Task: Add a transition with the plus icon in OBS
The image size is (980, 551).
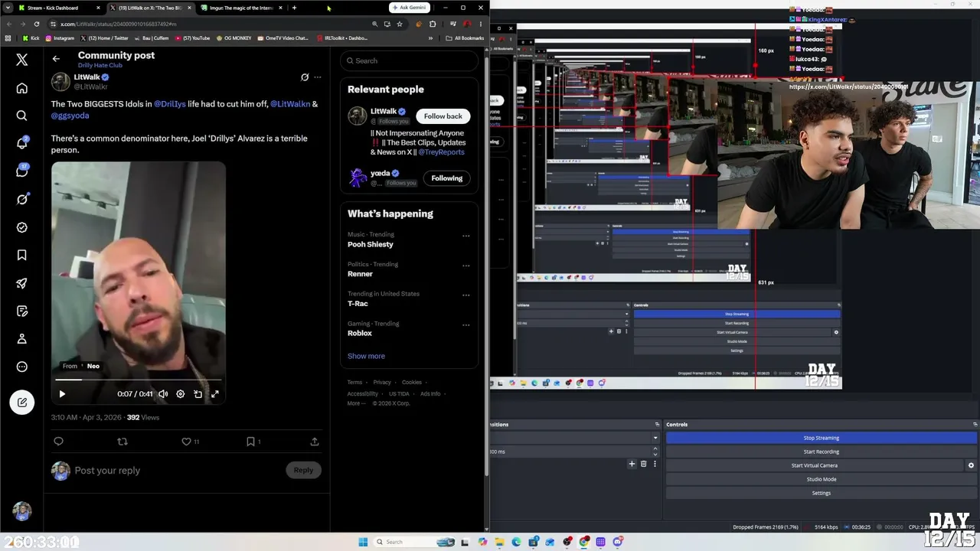Action: 632,464
